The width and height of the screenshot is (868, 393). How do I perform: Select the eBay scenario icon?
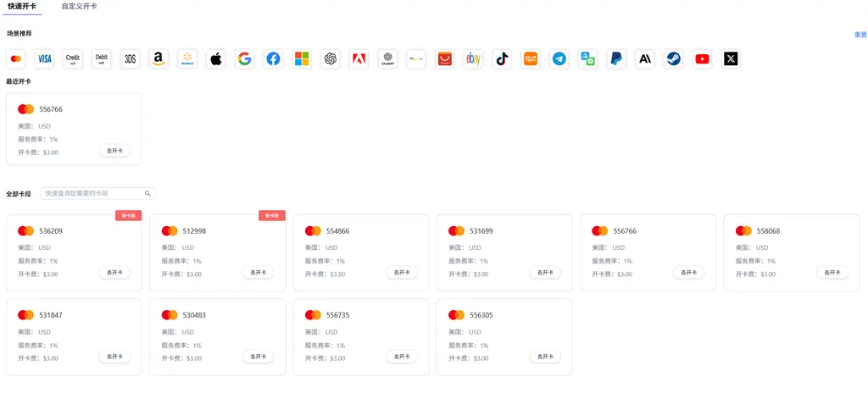[473, 58]
